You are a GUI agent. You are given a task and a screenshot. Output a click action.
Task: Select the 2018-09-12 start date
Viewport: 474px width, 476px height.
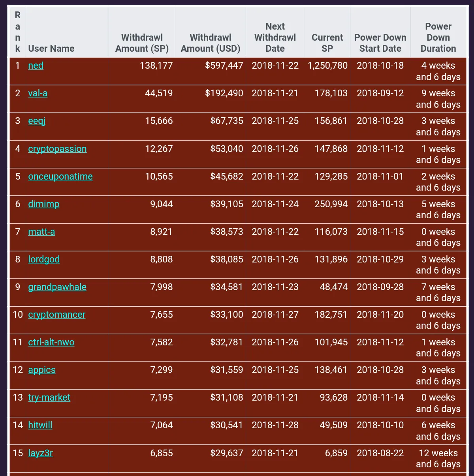pos(380,94)
